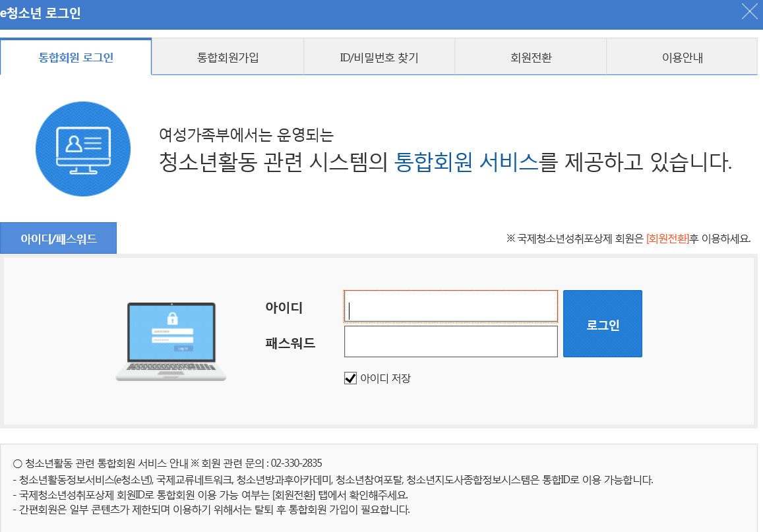Viewport: 763px width, 532px height.
Task: Click the bold 패스워드 field label
Action: [x=290, y=343]
